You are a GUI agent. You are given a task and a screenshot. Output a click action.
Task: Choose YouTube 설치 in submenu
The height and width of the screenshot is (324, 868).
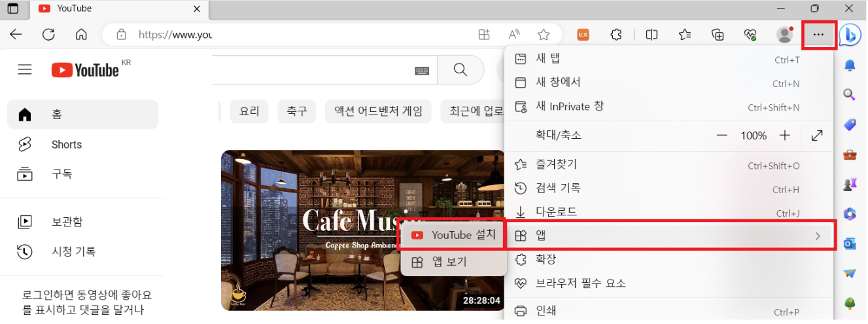[x=453, y=235]
